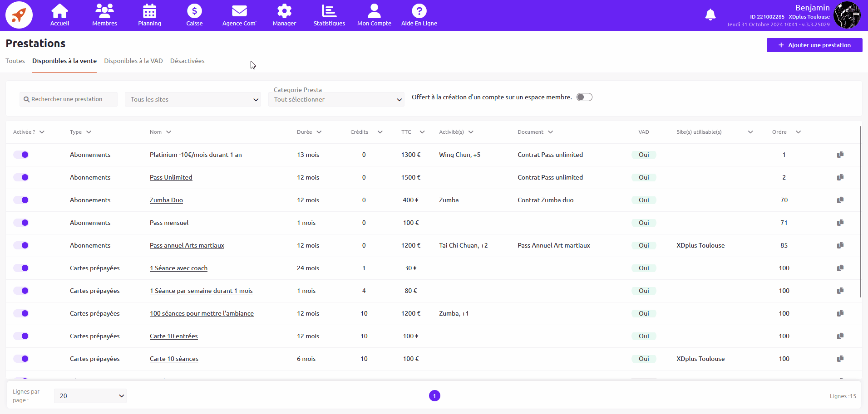Change lines per page dropdown
Screen dimensions: 868x414
pyautogui.click(x=90, y=396)
